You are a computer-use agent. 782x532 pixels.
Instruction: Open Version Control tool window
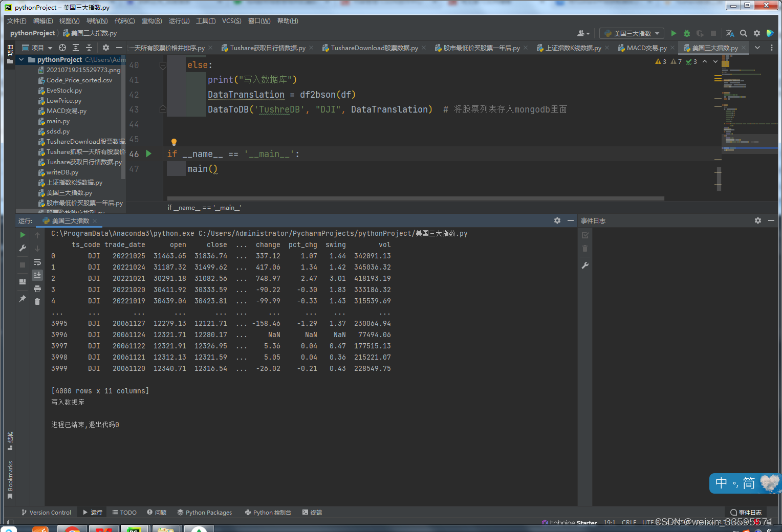click(x=46, y=513)
